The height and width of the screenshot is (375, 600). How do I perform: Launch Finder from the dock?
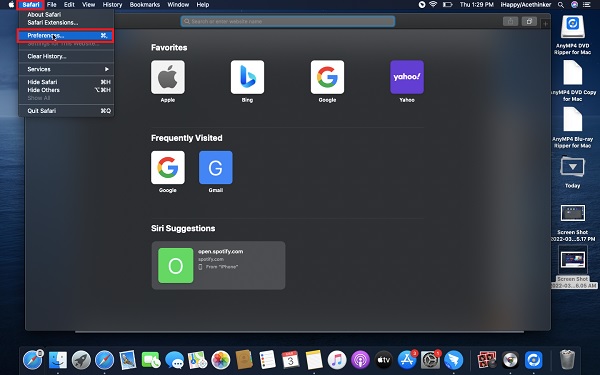click(58, 360)
